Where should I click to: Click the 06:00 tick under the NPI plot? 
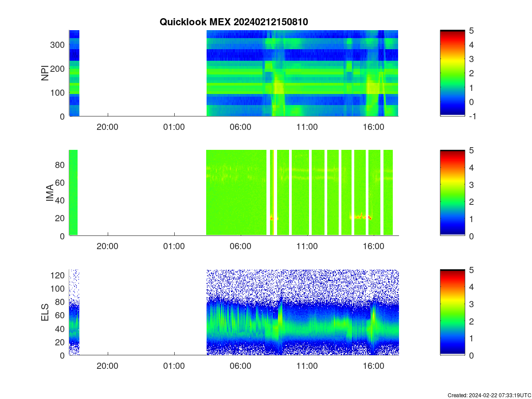point(241,127)
